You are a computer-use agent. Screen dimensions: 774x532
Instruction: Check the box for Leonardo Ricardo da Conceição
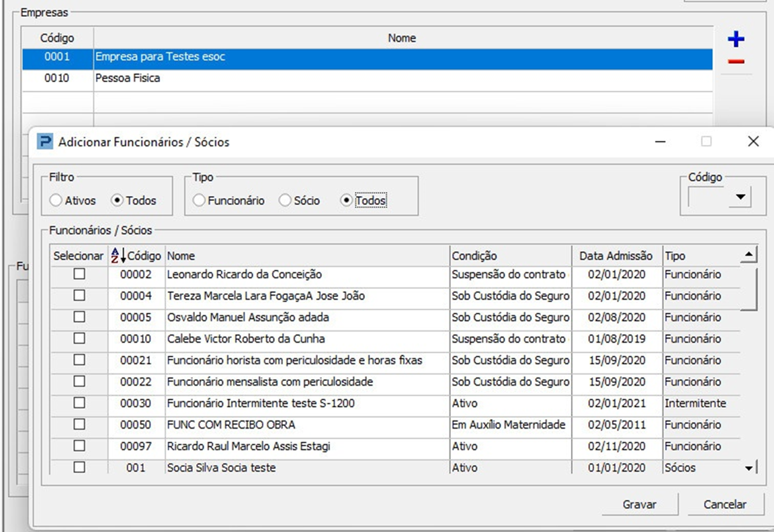[x=79, y=275]
